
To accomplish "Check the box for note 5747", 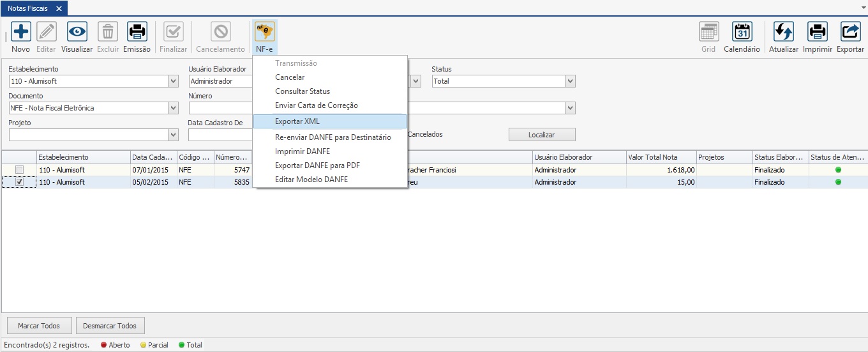I will point(20,170).
